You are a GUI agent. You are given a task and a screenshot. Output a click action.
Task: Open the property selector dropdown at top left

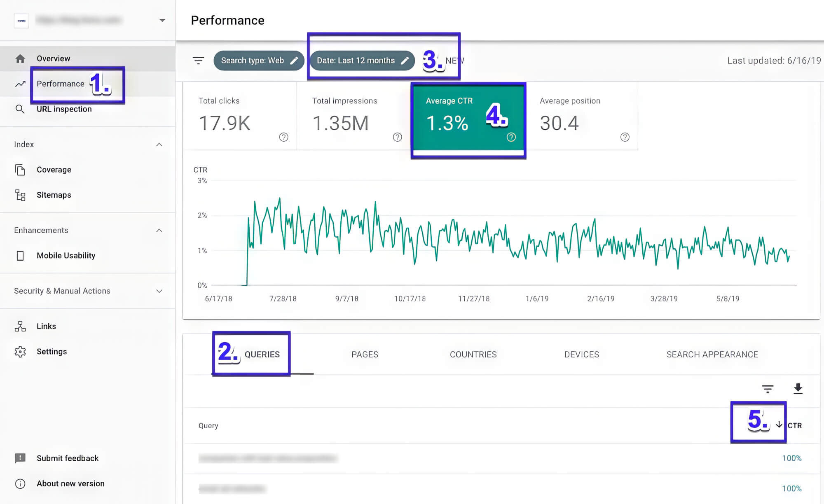point(162,20)
